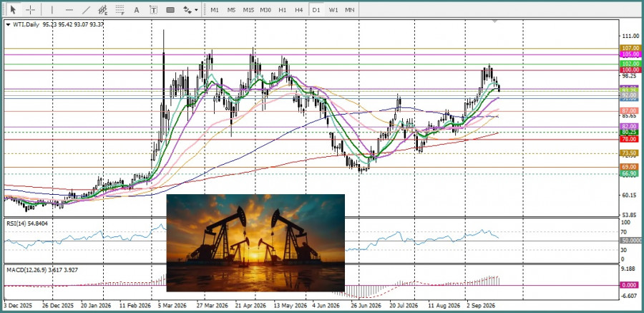
Task: Click the 21 Apr 2026 date label
Action: coord(250,307)
